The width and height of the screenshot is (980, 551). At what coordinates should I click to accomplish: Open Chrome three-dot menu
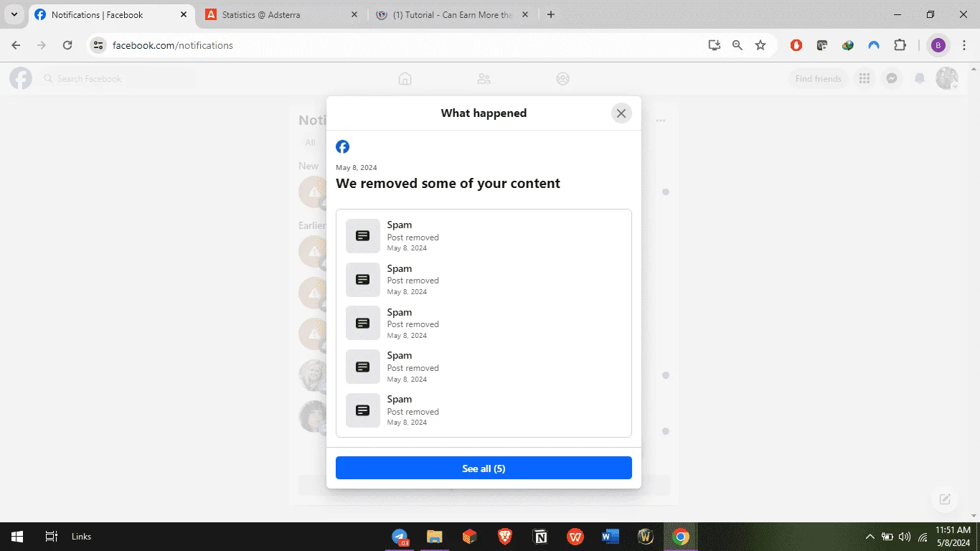(x=964, y=45)
